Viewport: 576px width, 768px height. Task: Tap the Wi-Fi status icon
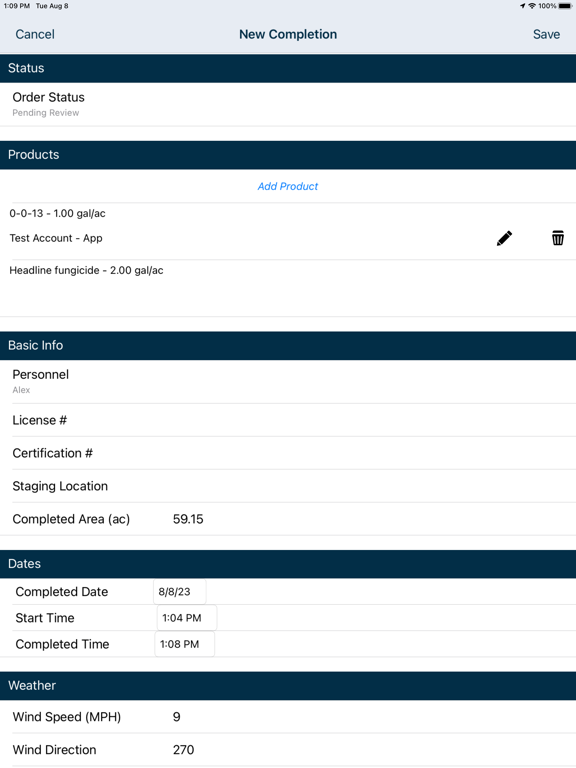(531, 6)
